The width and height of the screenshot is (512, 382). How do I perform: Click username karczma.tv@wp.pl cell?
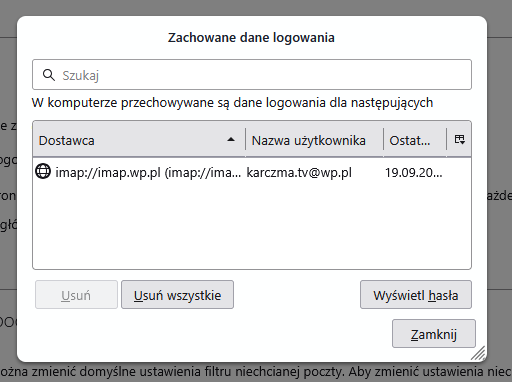point(299,173)
